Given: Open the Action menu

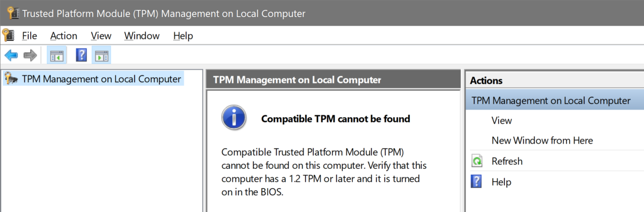Looking at the screenshot, I should tap(63, 36).
